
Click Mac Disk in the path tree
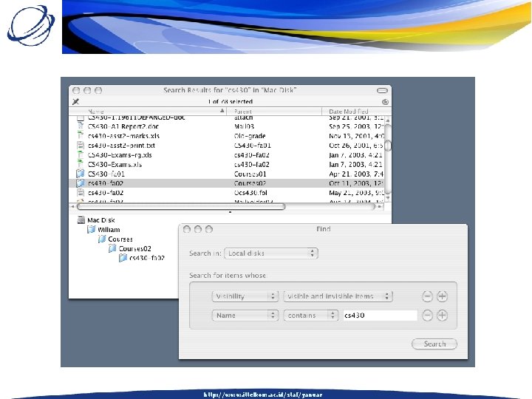coord(101,220)
